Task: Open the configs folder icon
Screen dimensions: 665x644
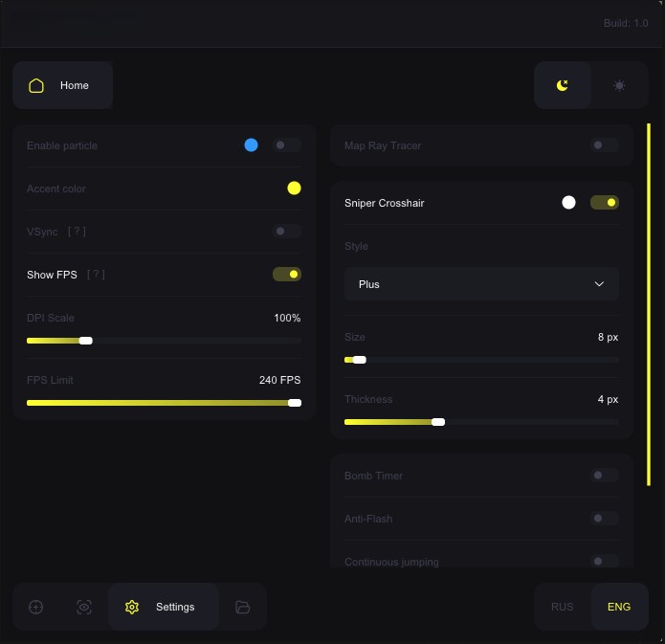Action: [242, 607]
